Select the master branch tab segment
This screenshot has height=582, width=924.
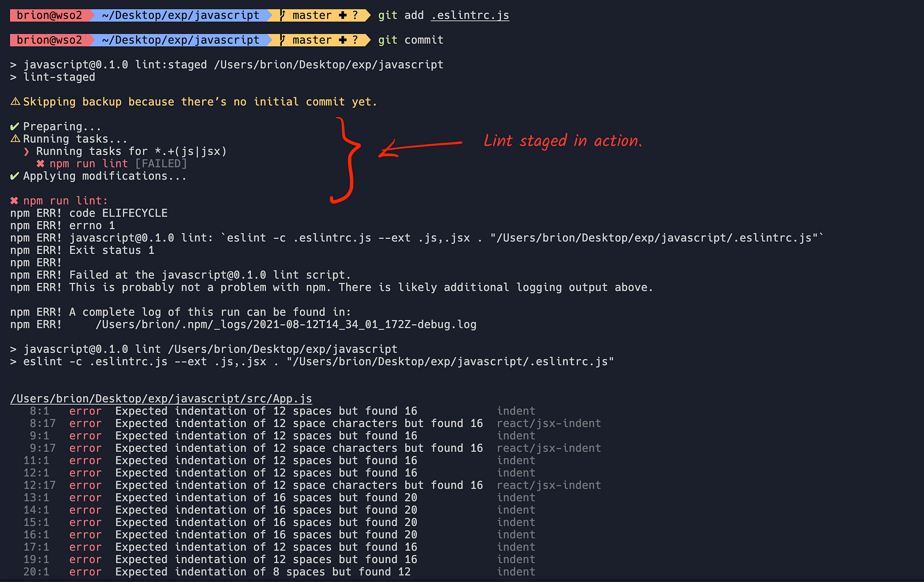click(x=311, y=15)
